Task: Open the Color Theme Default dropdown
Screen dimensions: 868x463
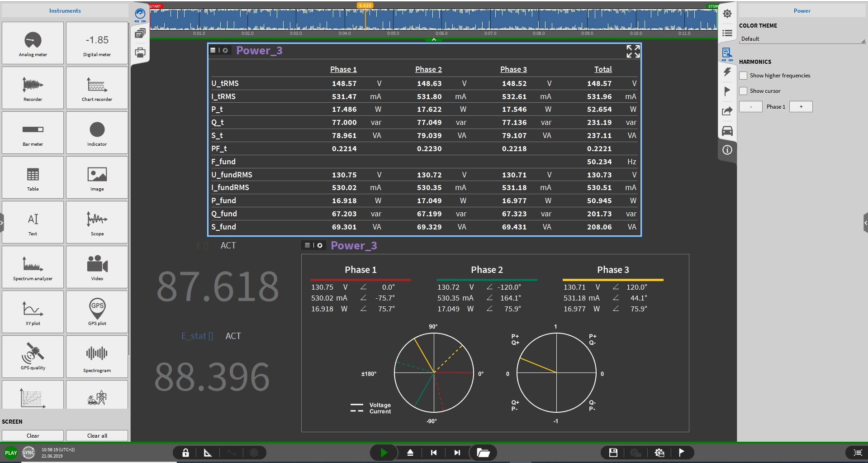Action: pyautogui.click(x=802, y=39)
